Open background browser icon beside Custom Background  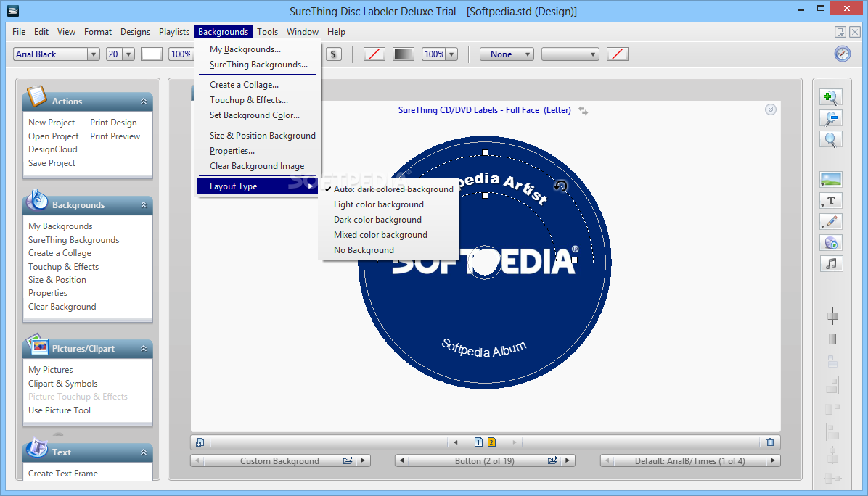(x=348, y=460)
